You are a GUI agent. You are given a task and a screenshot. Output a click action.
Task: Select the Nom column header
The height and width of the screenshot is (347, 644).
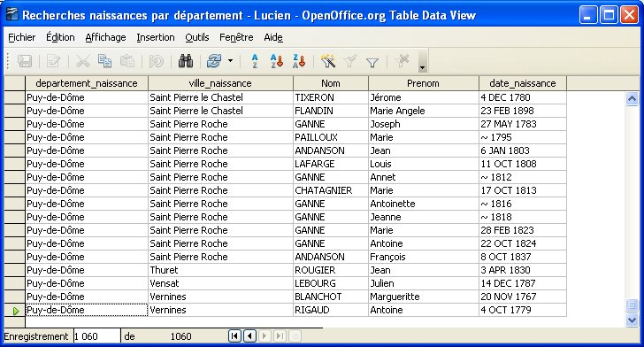coord(331,83)
